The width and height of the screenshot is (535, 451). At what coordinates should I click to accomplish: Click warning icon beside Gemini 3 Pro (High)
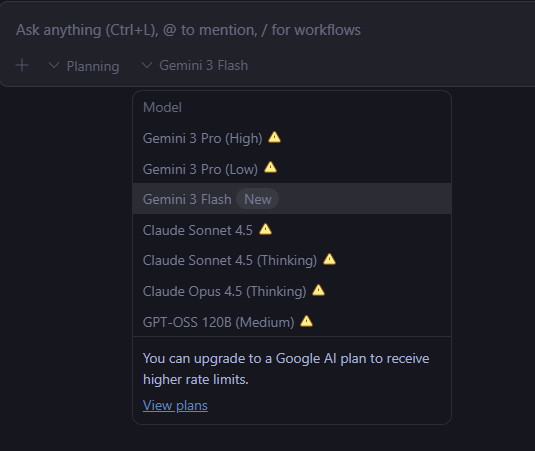tap(274, 137)
